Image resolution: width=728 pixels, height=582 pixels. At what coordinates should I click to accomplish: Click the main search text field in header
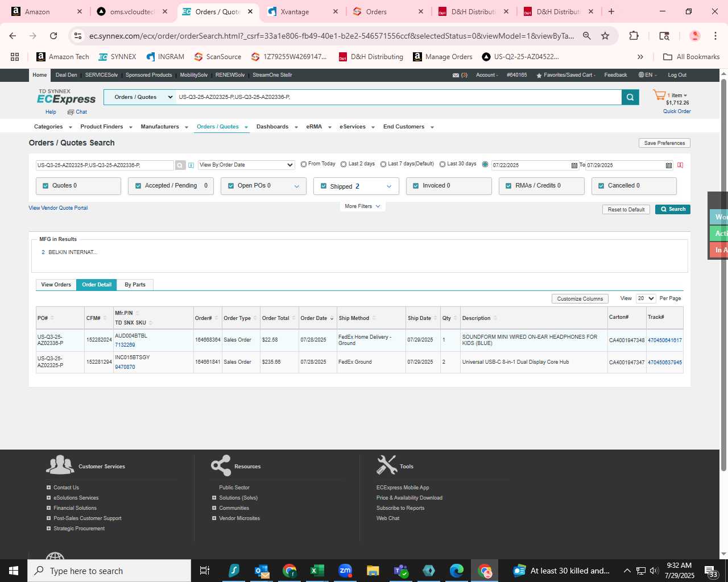[398, 97]
